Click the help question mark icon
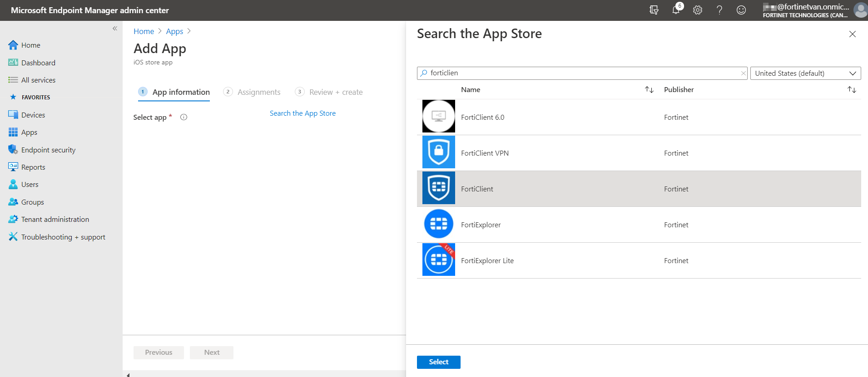 [x=719, y=10]
